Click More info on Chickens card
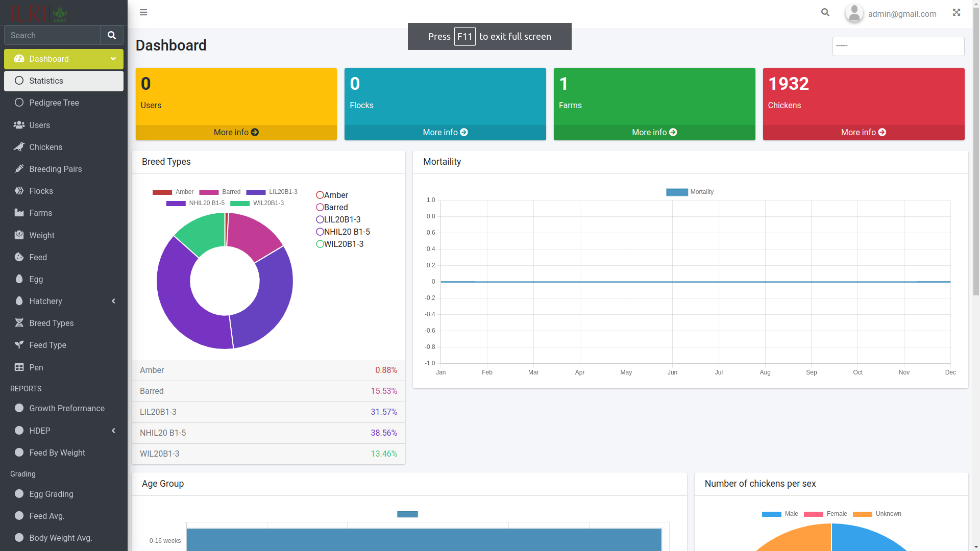Image resolution: width=980 pixels, height=551 pixels. click(x=864, y=133)
